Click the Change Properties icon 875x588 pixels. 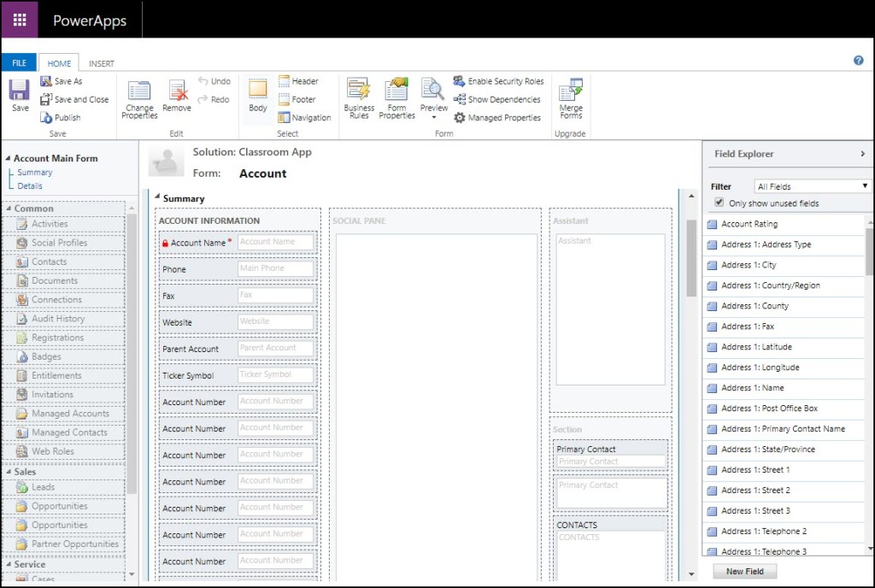pos(139,91)
